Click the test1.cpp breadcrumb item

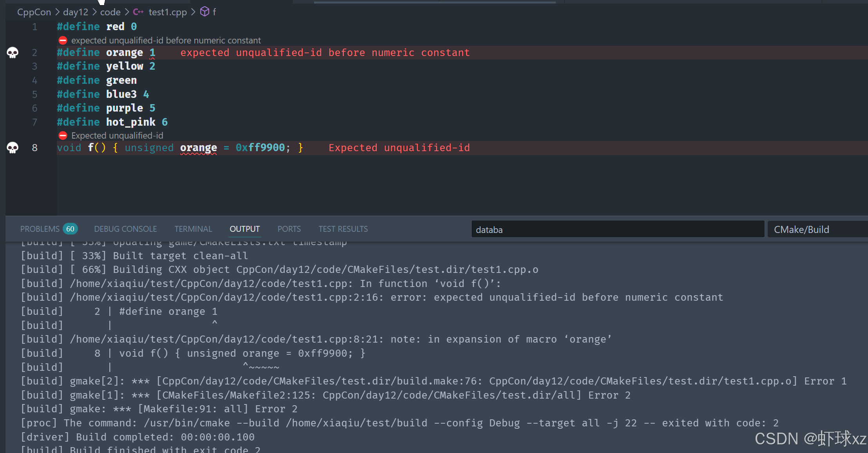point(168,12)
